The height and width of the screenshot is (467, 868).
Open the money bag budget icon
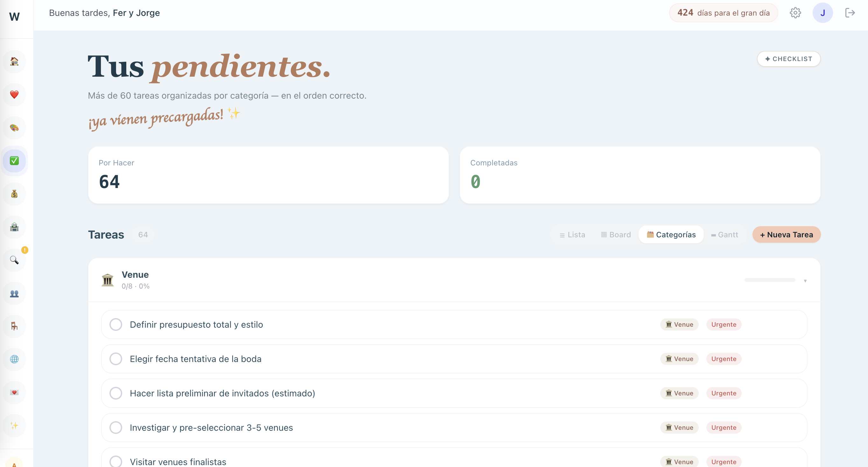(x=14, y=194)
